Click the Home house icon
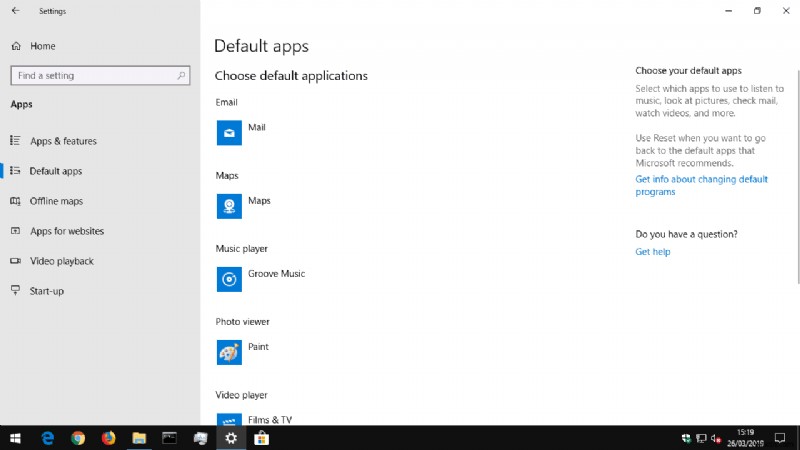The height and width of the screenshot is (450, 800). 16,46
